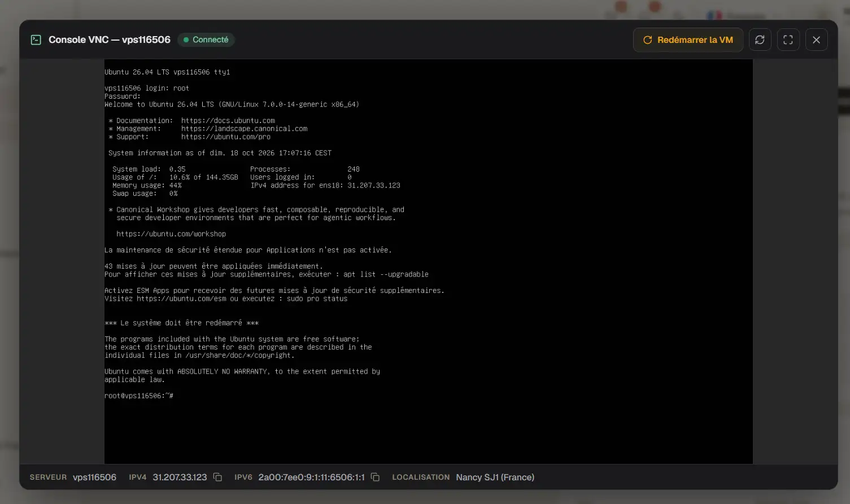The height and width of the screenshot is (504, 850).
Task: Click the footer server name vps116506
Action: click(94, 477)
